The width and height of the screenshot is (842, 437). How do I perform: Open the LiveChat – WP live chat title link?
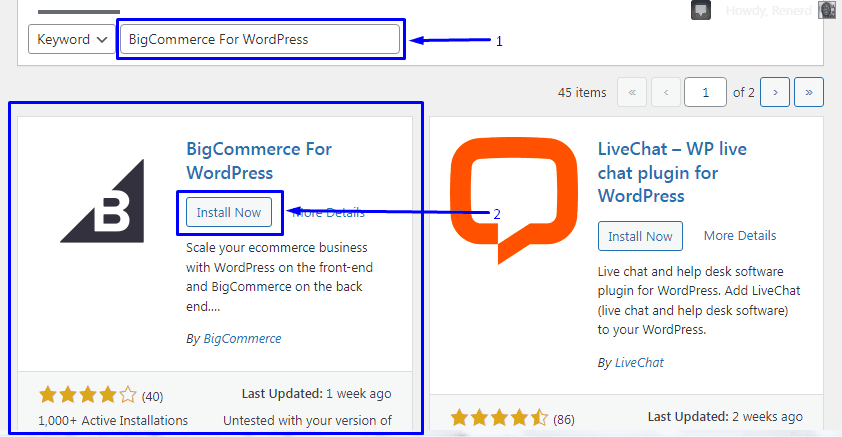coord(672,172)
